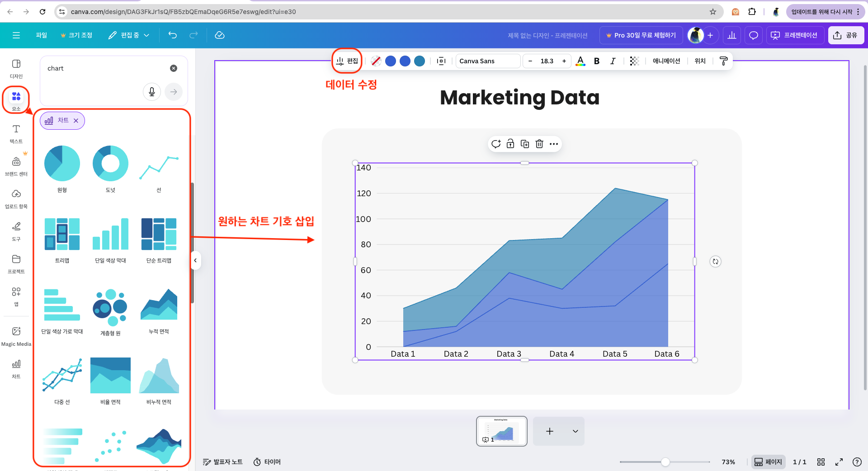Screen dimensions: 868x471
Task: Duplicate the chart with the copy icon
Action: [525, 144]
